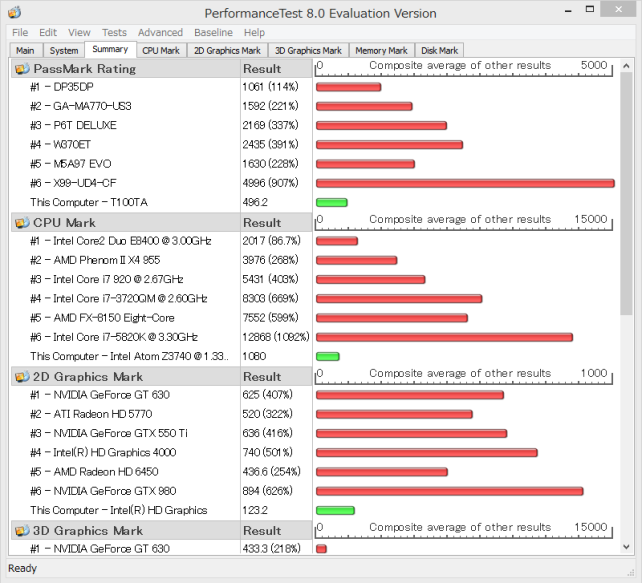Open the 2D Graphics Mark tab
The image size is (642, 583).
227,50
